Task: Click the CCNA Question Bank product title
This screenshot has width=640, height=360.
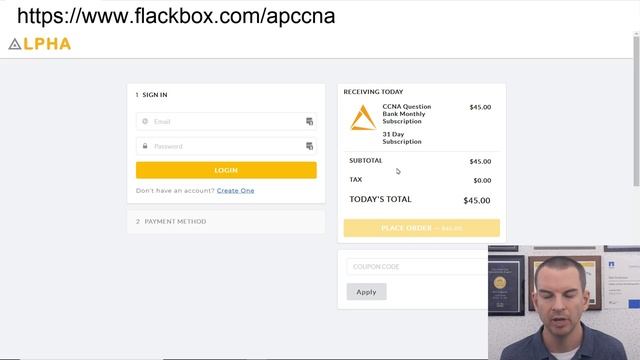Action: point(407,114)
